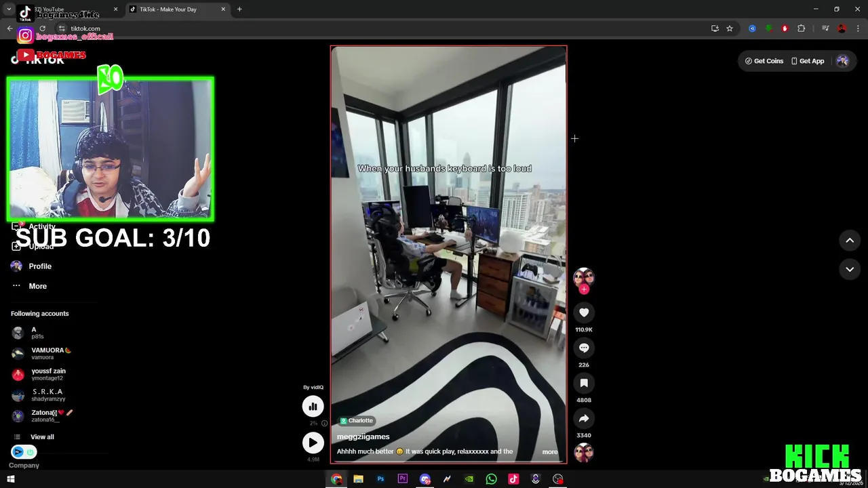
Task: Bookmark the video with the favorites icon
Action: click(584, 383)
